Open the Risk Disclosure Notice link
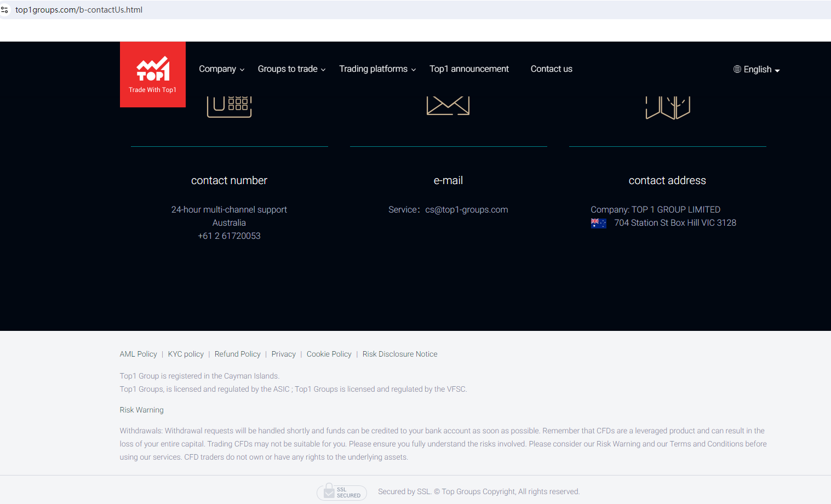Image resolution: width=831 pixels, height=504 pixels. coord(400,354)
